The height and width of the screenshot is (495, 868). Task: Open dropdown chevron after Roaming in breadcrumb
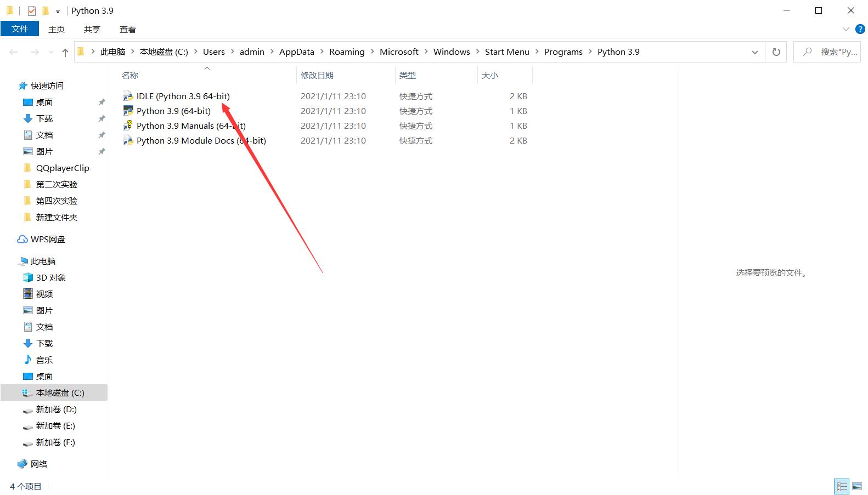tap(373, 52)
